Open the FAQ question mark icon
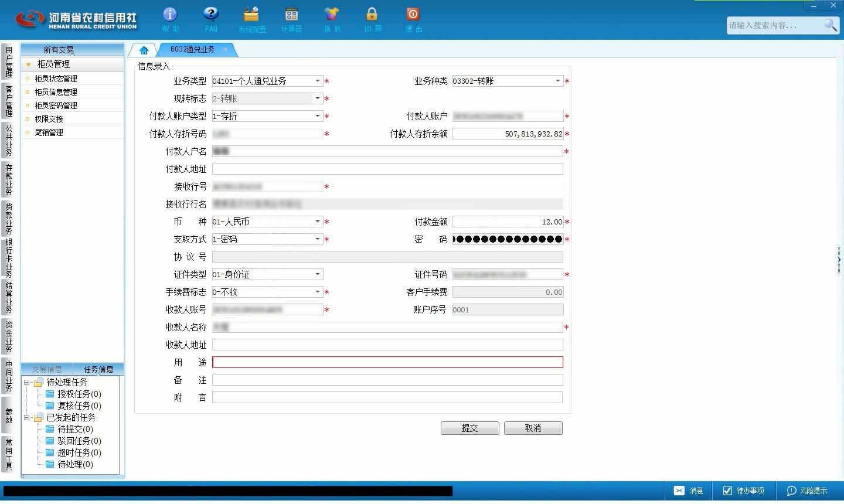The width and height of the screenshot is (844, 504). click(211, 15)
